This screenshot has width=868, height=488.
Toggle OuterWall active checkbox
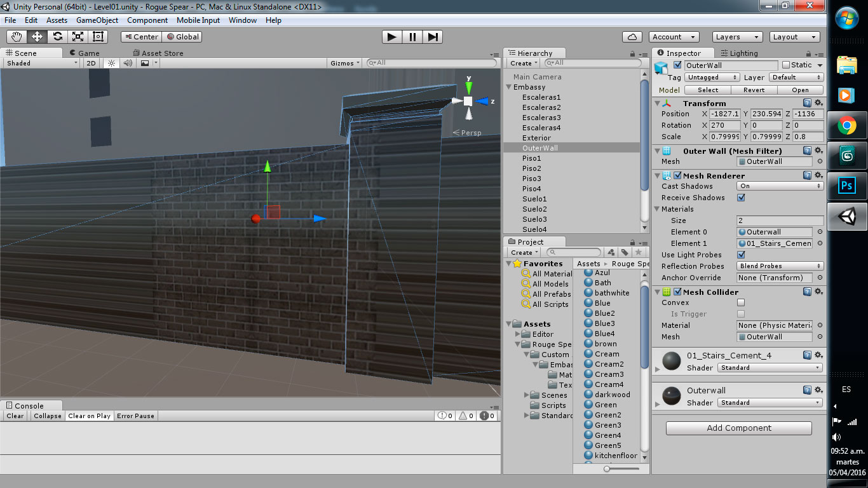677,65
